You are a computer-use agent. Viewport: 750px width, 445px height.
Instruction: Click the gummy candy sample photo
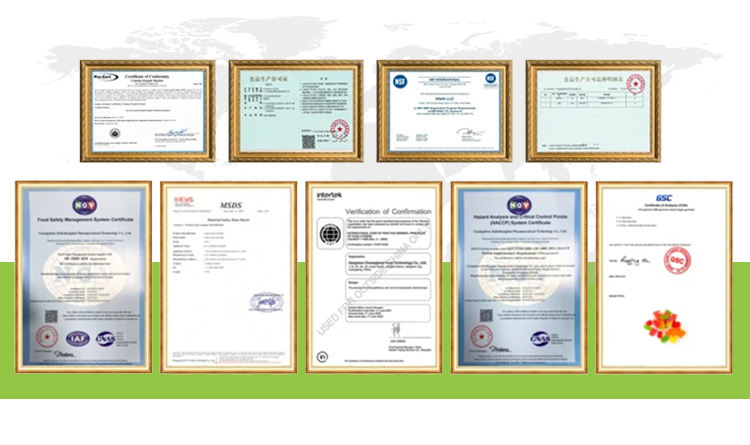664,326
